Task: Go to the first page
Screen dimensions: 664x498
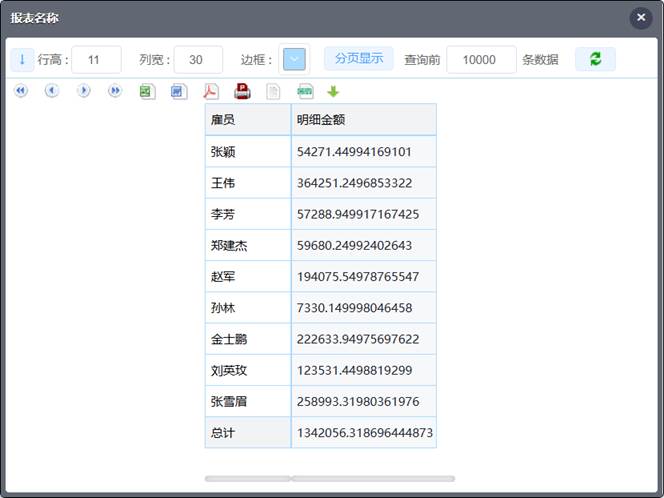Action: [21, 91]
